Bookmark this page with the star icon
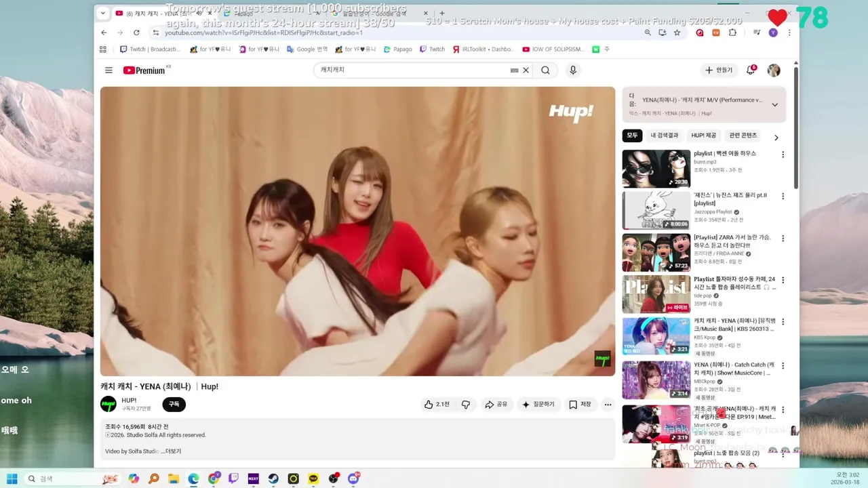Screen dimensions: 868x488 tap(677, 33)
